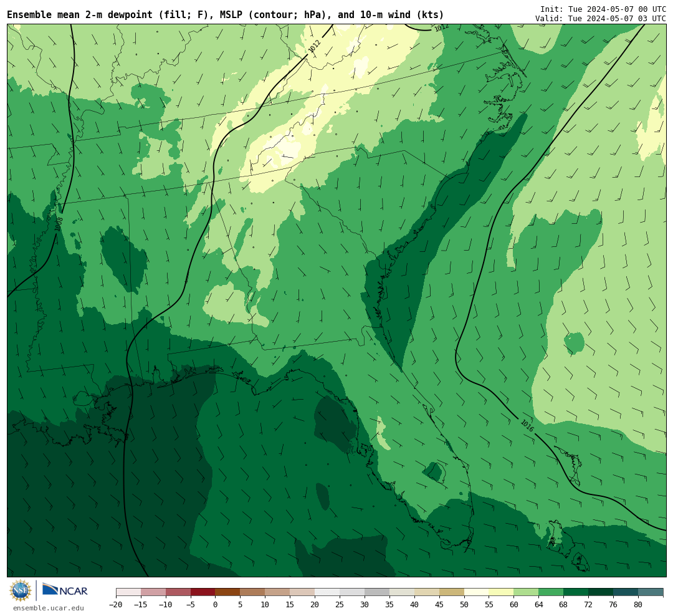Screen dimensions: 673x616
Task: Click the colorbar tick label 64
Action: (x=539, y=604)
